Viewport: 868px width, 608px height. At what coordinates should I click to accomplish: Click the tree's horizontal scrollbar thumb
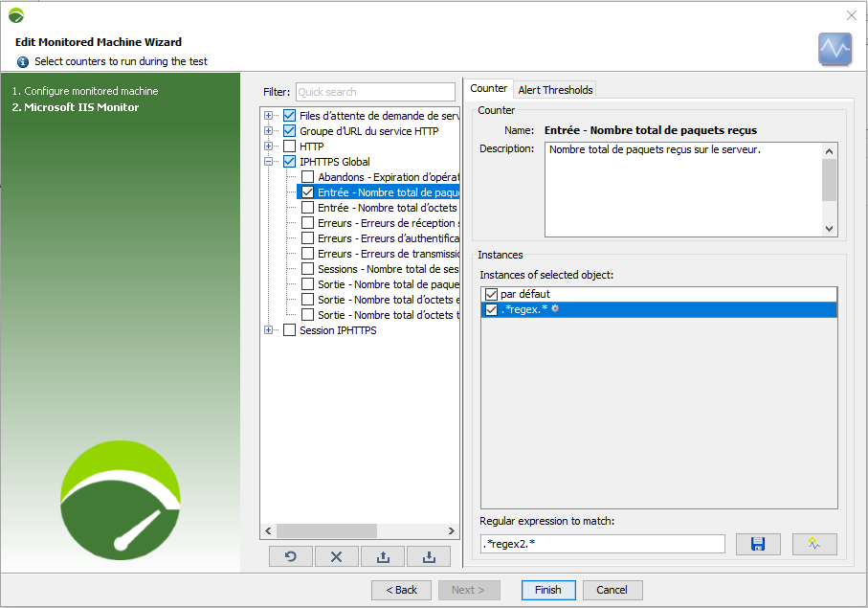click(x=327, y=531)
